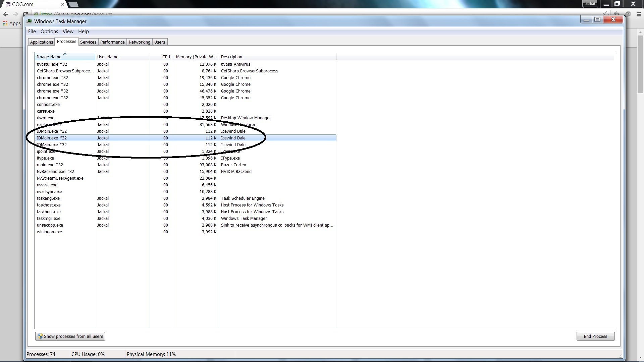Switch to the Applications tab
The image size is (644, 362).
pos(42,42)
